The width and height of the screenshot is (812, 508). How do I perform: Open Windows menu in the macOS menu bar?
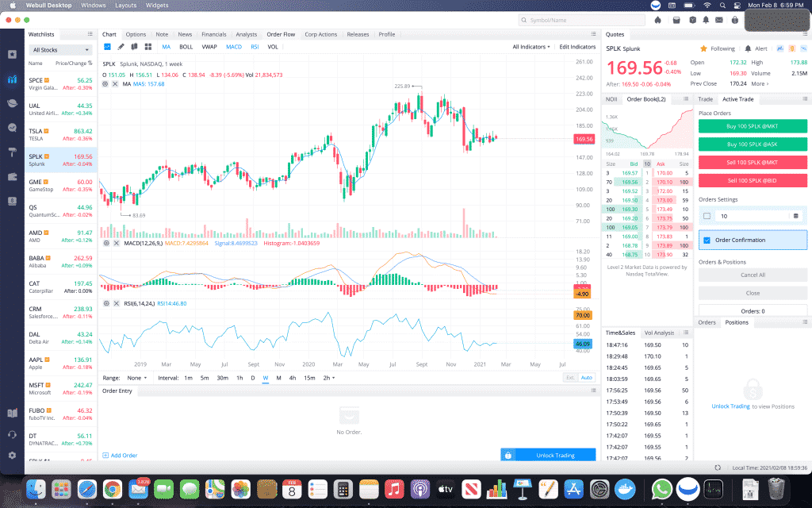pos(94,6)
